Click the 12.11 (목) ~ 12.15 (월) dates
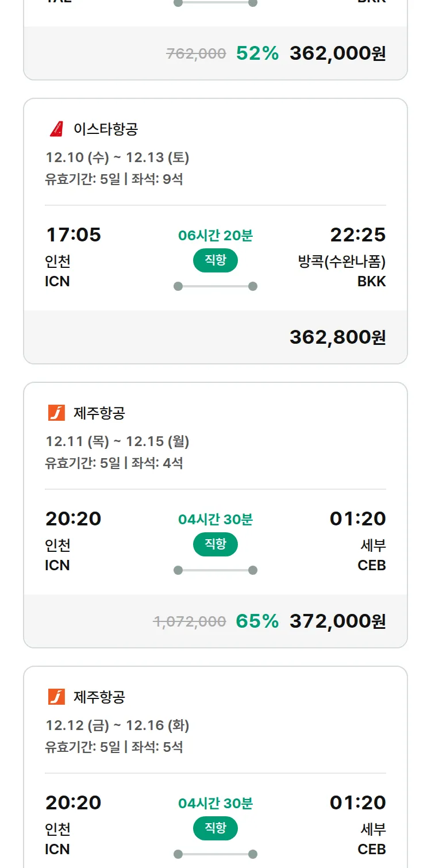This screenshot has height=868, width=431. tap(117, 441)
